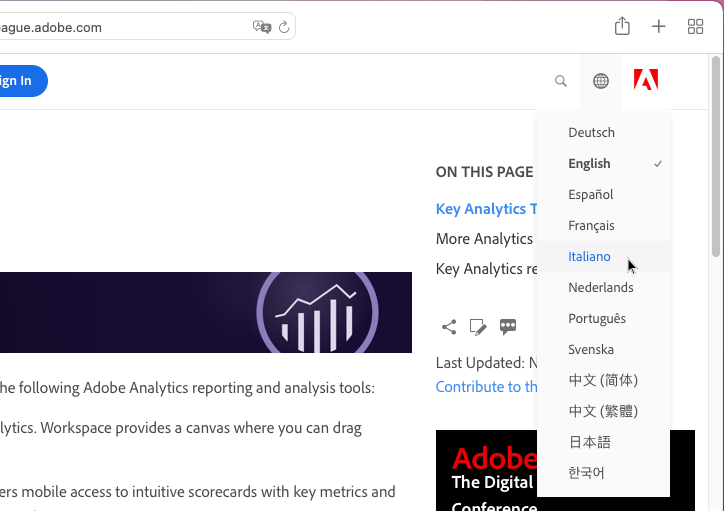Click the edit page pencil icon
Viewport: 724px width, 511px height.
click(478, 327)
